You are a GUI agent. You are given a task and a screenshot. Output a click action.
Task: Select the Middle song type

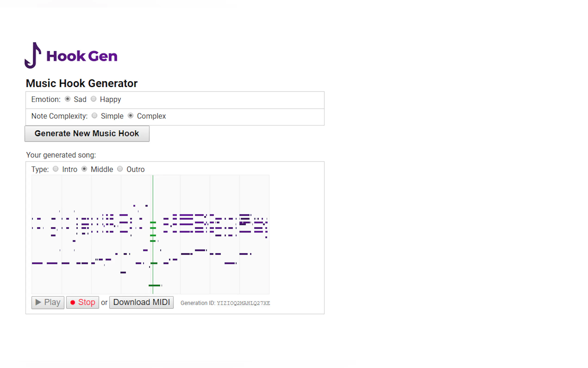pos(84,169)
